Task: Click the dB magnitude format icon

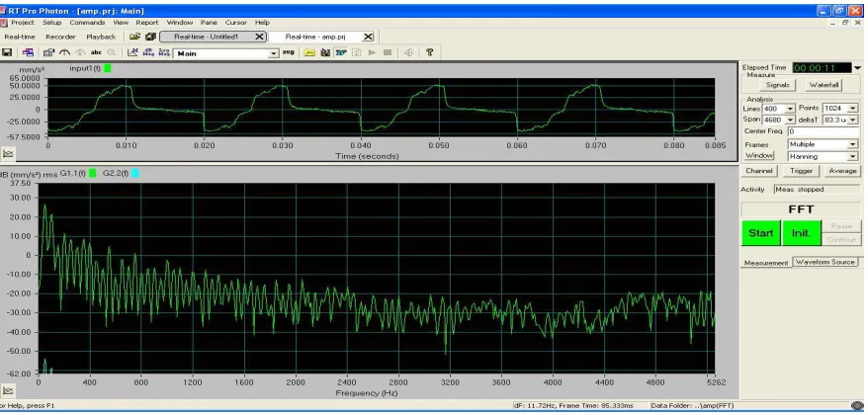Action: coord(148,52)
